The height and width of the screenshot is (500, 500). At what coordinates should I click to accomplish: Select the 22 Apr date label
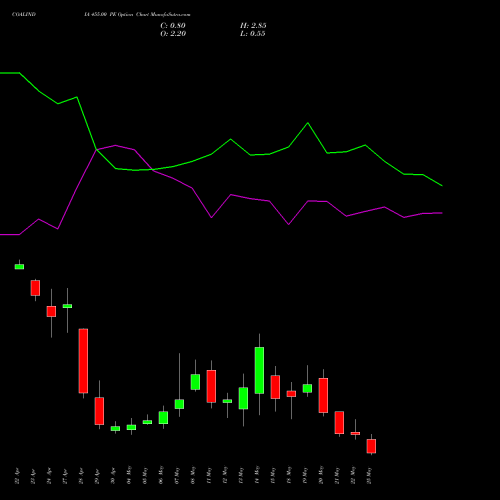[17, 476]
